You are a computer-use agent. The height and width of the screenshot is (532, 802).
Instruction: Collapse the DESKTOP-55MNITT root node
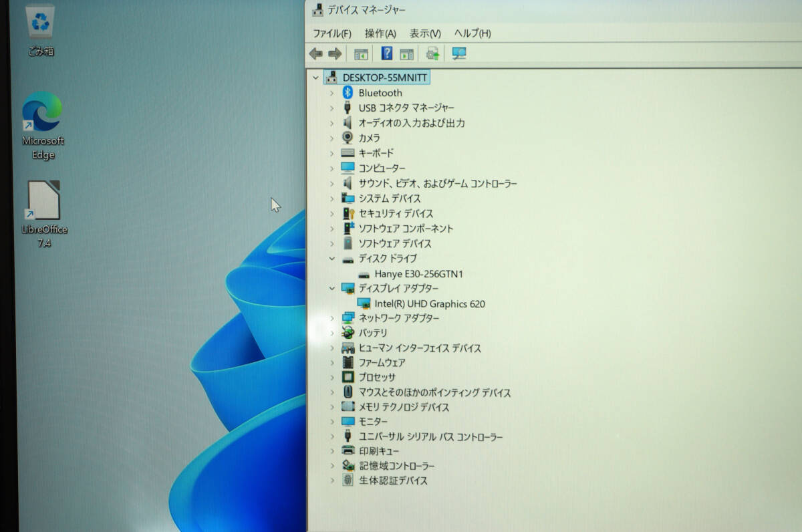pos(315,78)
